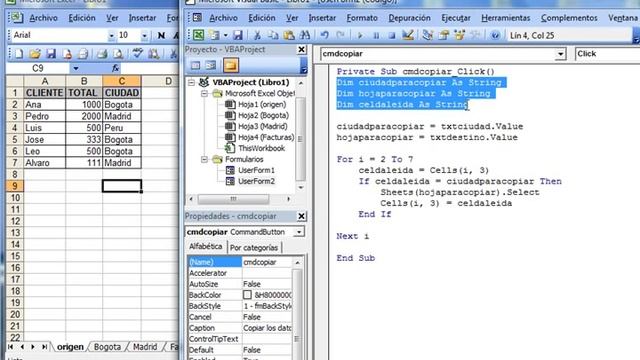Select ThisWorkbook in project tree
Image resolution: width=640 pixels, height=360 pixels.
tap(261, 149)
